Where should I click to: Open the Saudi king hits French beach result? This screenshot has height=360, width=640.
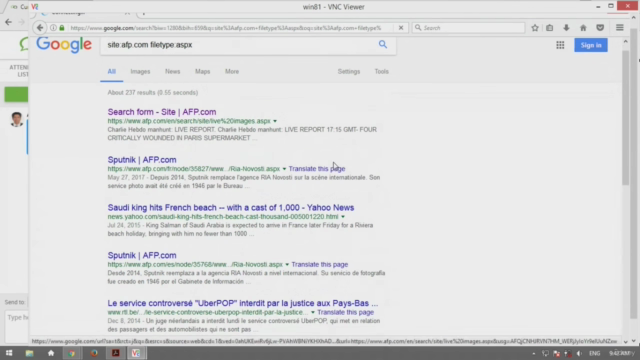coord(231,207)
